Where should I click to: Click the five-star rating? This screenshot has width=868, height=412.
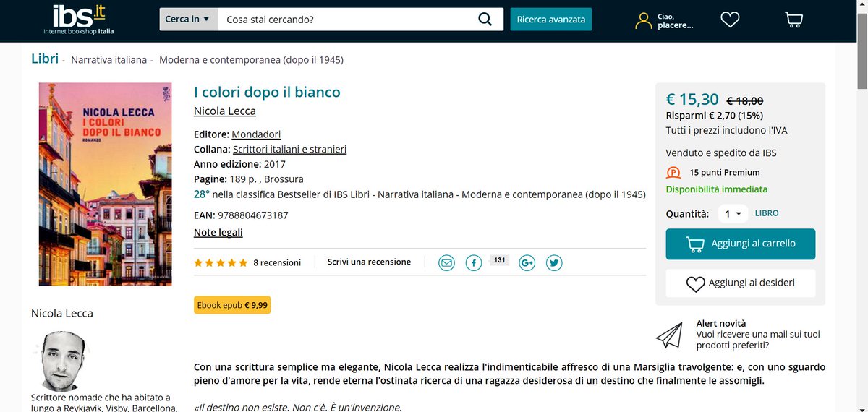click(221, 263)
